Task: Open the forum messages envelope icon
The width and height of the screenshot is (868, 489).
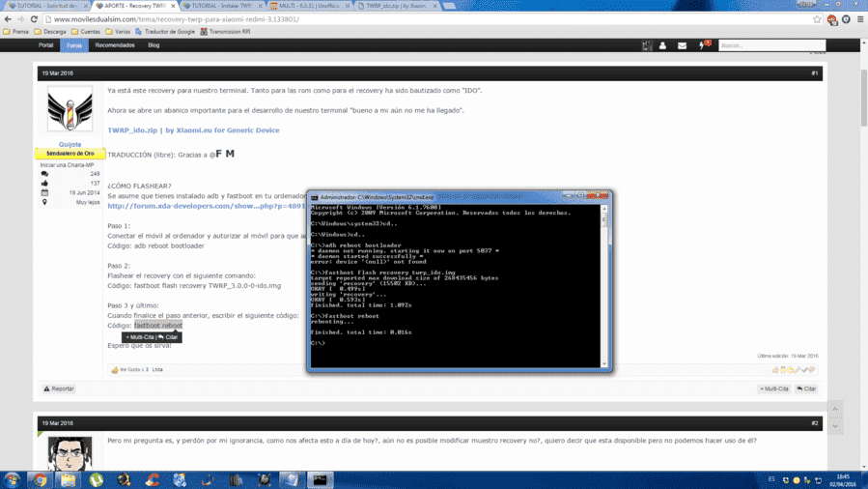Action: [682, 45]
